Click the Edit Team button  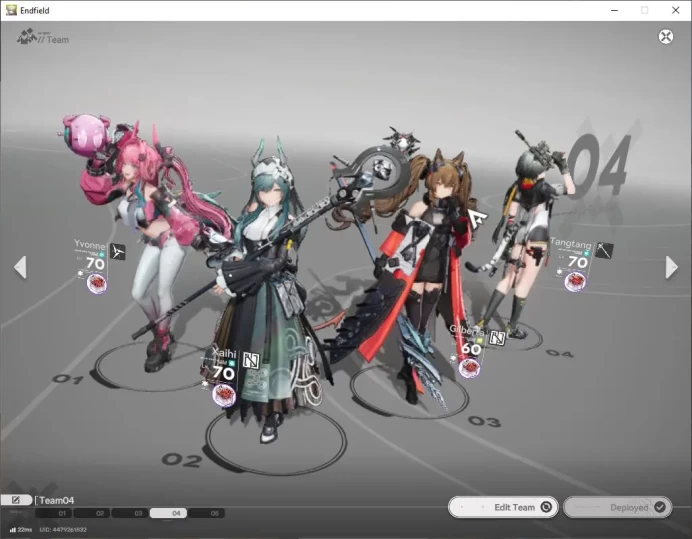[x=503, y=507]
